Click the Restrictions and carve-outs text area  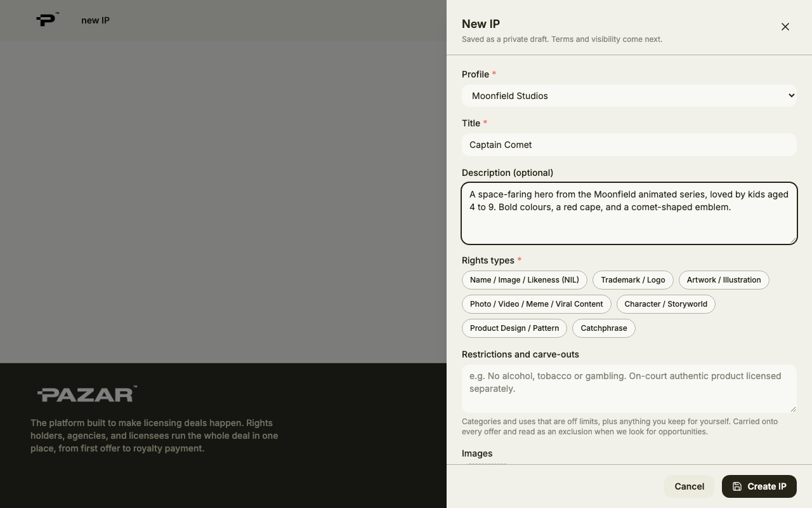629,389
